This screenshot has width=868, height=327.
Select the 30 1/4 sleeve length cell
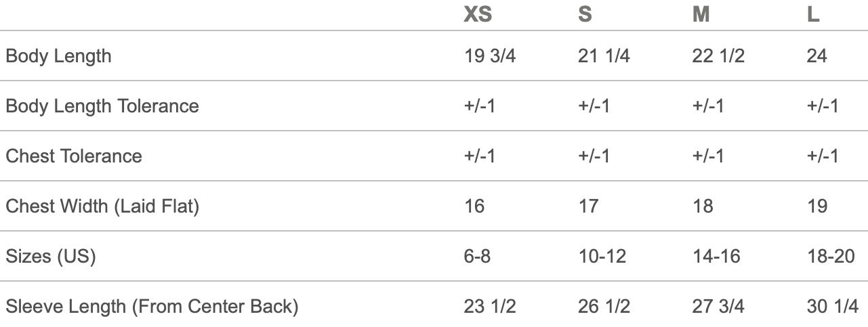click(833, 306)
